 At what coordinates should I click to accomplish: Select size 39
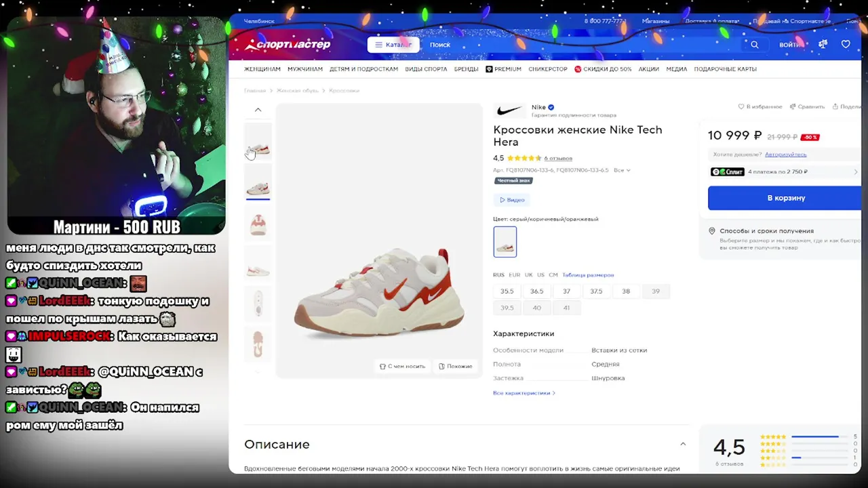(x=655, y=291)
